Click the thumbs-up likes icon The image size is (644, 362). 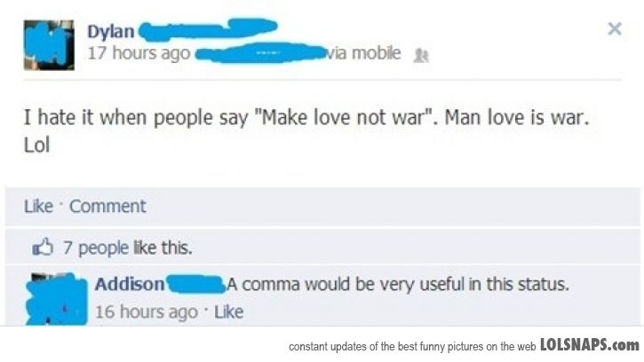coord(43,247)
